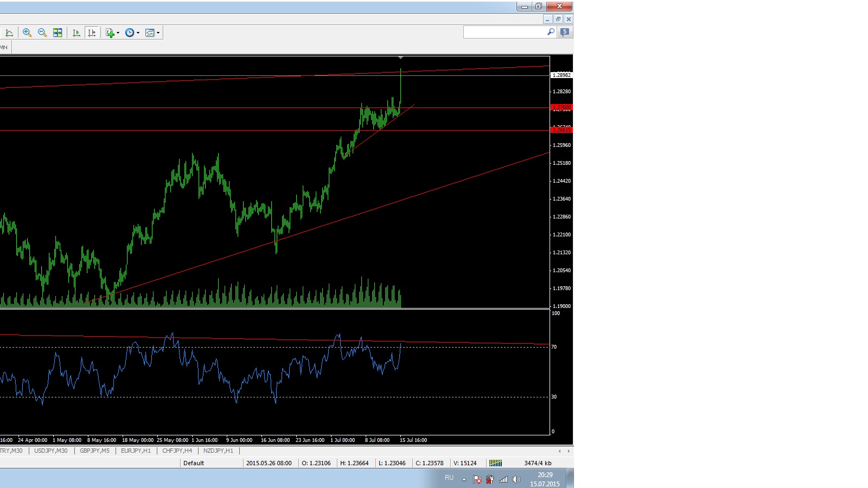Click the RSI 30 level label
The image size is (868, 488).
click(x=554, y=397)
